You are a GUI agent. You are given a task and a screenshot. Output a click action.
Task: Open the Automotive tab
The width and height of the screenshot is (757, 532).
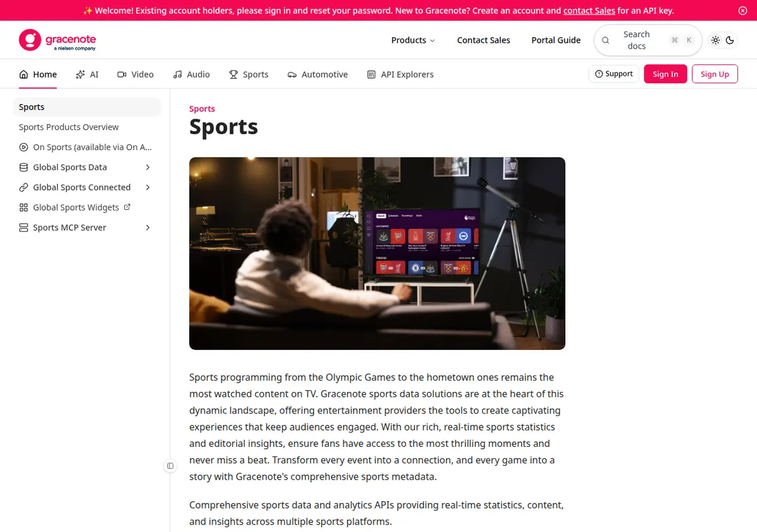tap(317, 74)
